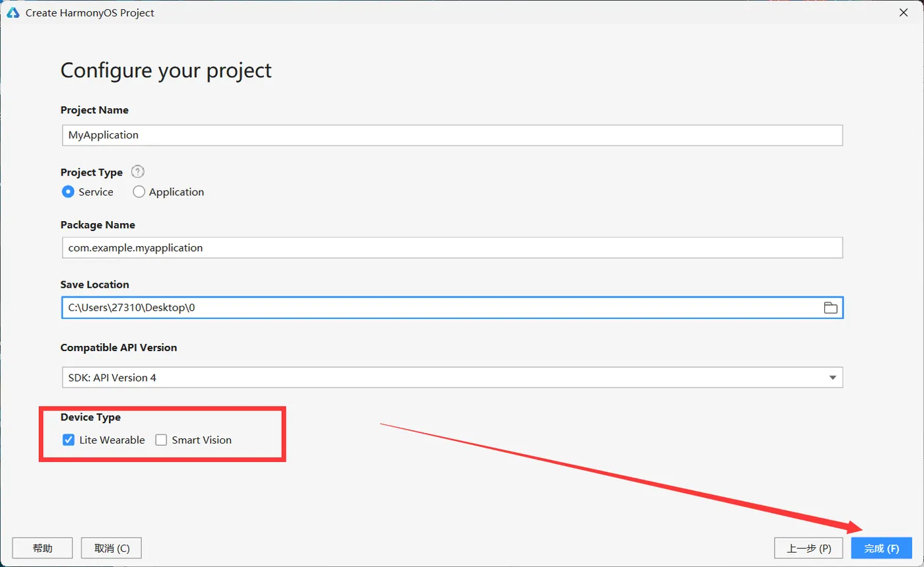This screenshot has height=567, width=924.
Task: Enable the Smart Vision device type
Action: (193, 440)
